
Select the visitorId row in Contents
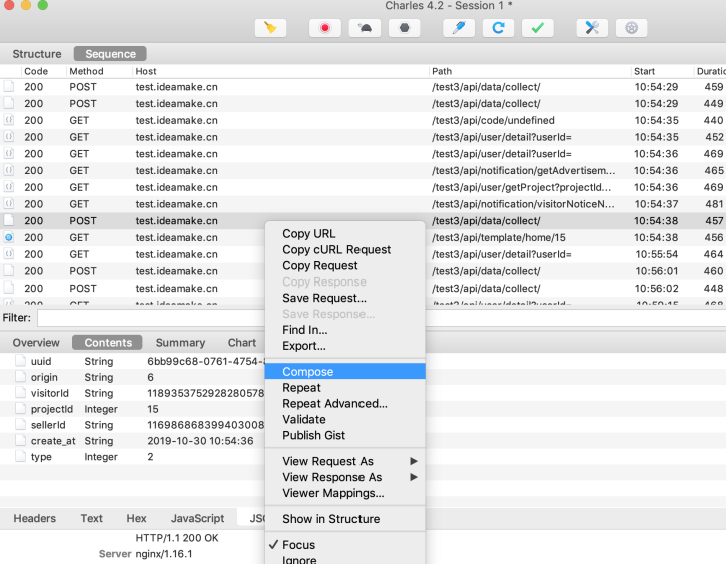tap(132, 393)
